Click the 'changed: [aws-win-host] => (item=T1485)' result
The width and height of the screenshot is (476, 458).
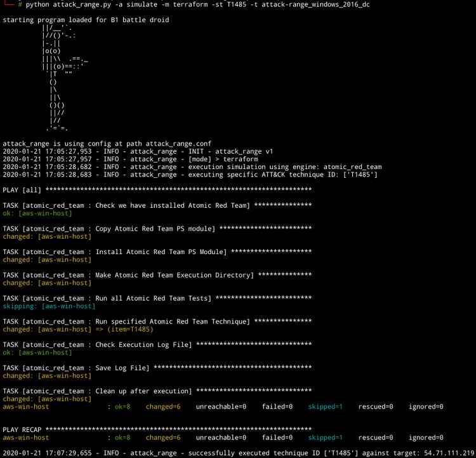coord(78,329)
